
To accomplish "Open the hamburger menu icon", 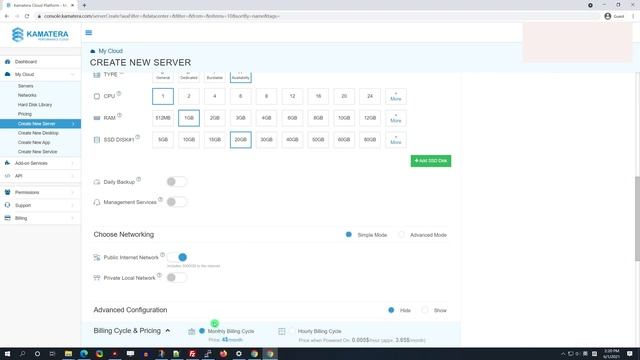I will [89, 33].
